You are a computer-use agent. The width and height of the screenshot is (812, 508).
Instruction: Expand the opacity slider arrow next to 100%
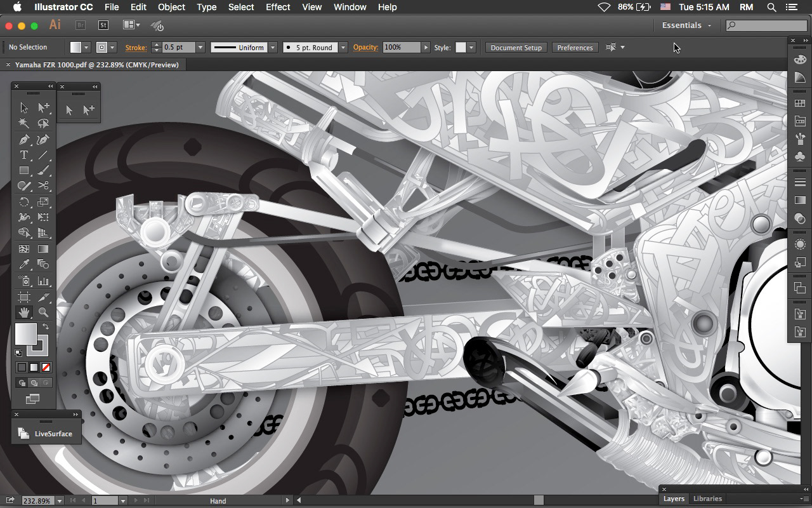coord(426,48)
